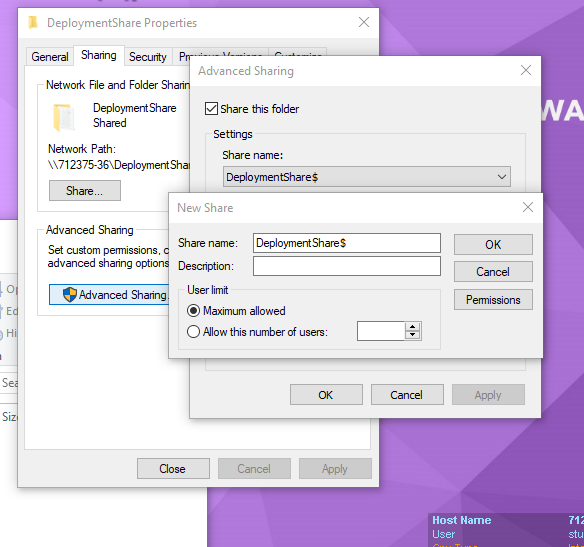Viewport: 584px width, 547px height.
Task: Switch to the Sharing tab
Action: [x=99, y=55]
